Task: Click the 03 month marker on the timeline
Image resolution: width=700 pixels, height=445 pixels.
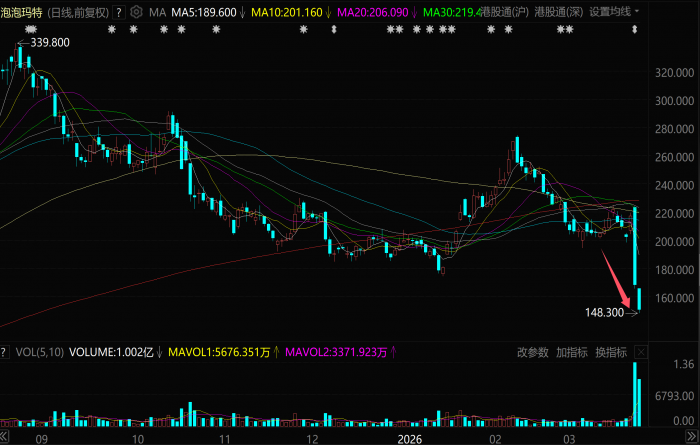Action: (569, 439)
